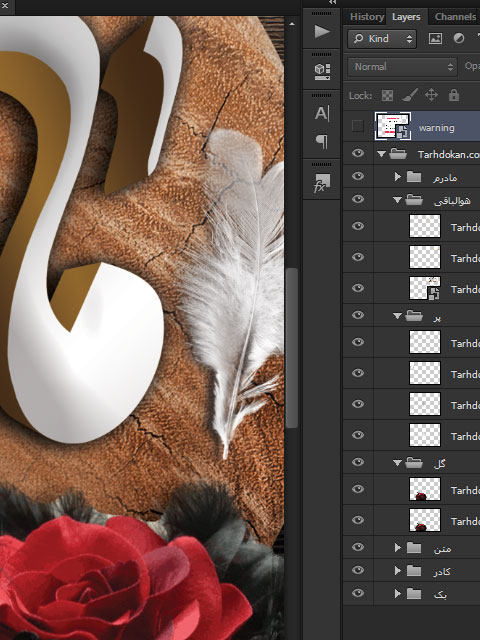Lock image pixels brush icon
Screen dimensions: 480x640
409,96
